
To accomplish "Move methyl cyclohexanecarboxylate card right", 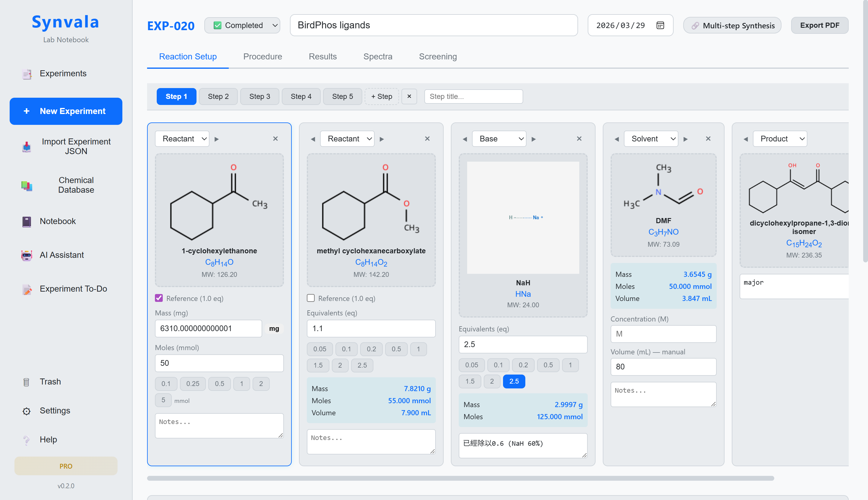I will point(382,139).
